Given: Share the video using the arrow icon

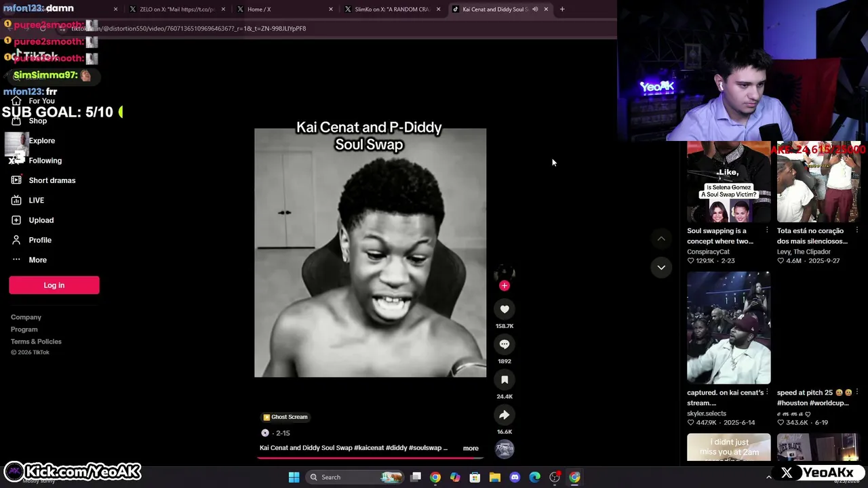Looking at the screenshot, I should [505, 415].
